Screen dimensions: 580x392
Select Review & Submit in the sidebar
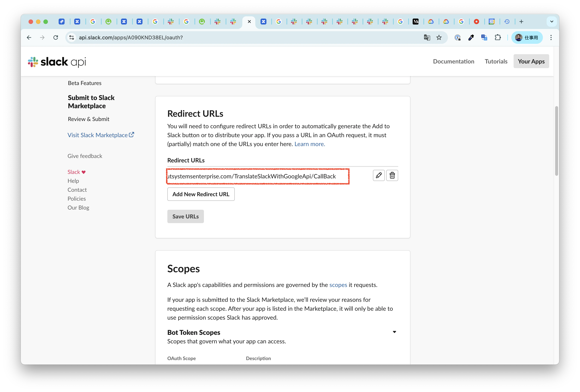[88, 119]
